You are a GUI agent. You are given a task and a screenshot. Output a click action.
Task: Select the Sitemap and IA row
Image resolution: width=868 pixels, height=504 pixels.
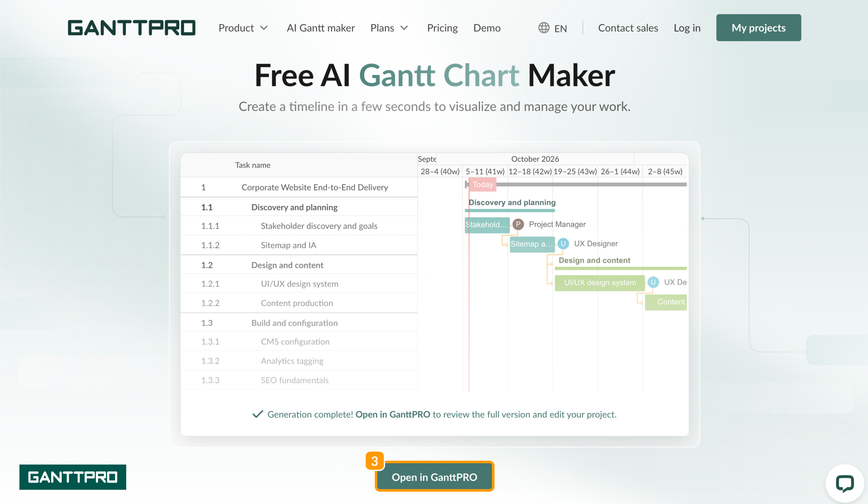click(x=299, y=245)
